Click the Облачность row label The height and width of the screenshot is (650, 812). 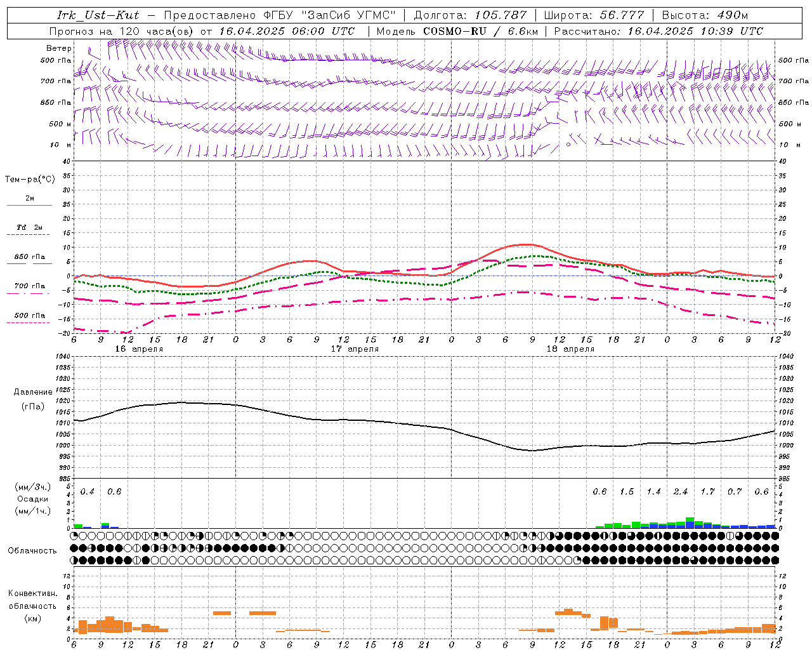point(32,551)
